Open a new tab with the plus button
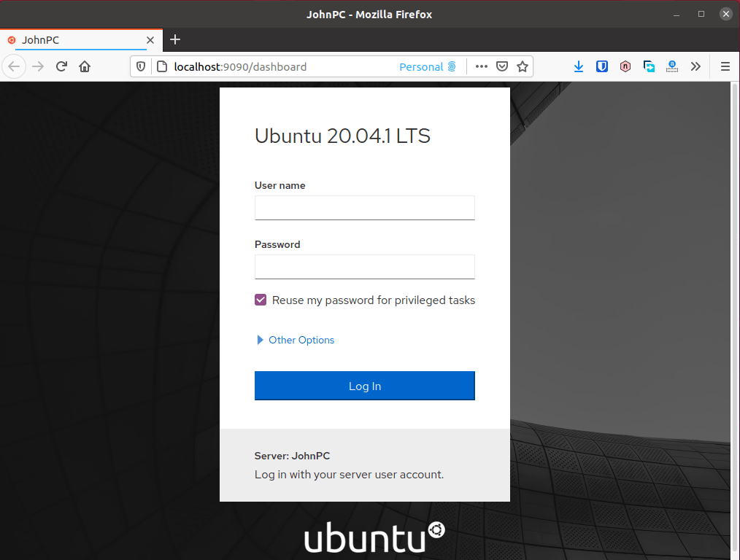 pos(175,40)
